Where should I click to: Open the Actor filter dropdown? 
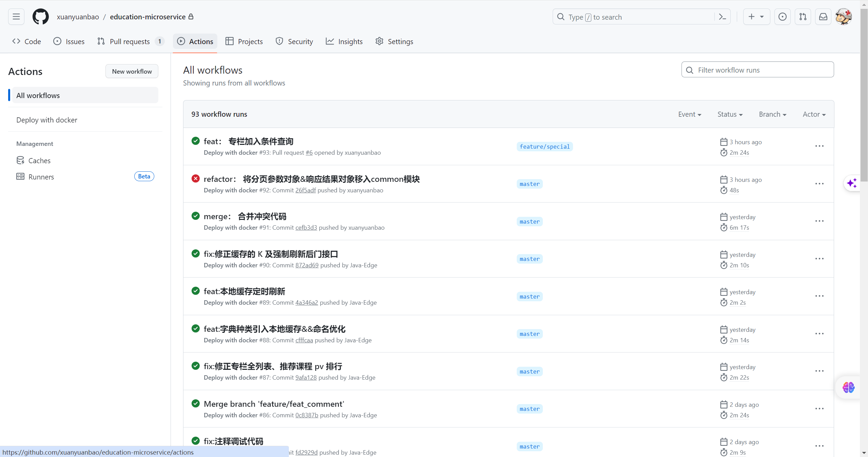point(814,114)
